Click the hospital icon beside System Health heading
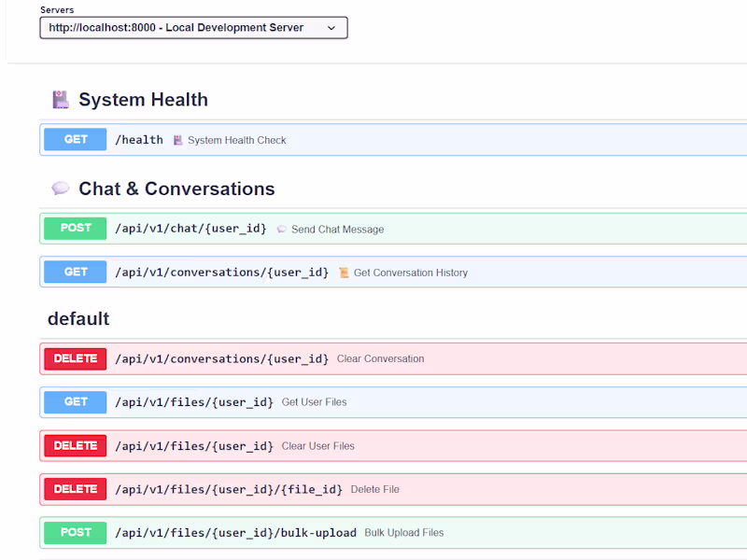The width and height of the screenshot is (747, 560). [x=61, y=100]
